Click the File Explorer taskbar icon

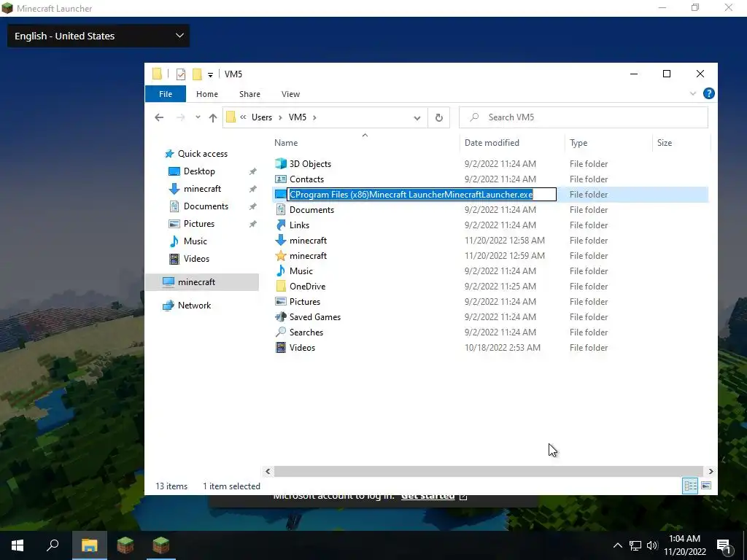point(89,545)
